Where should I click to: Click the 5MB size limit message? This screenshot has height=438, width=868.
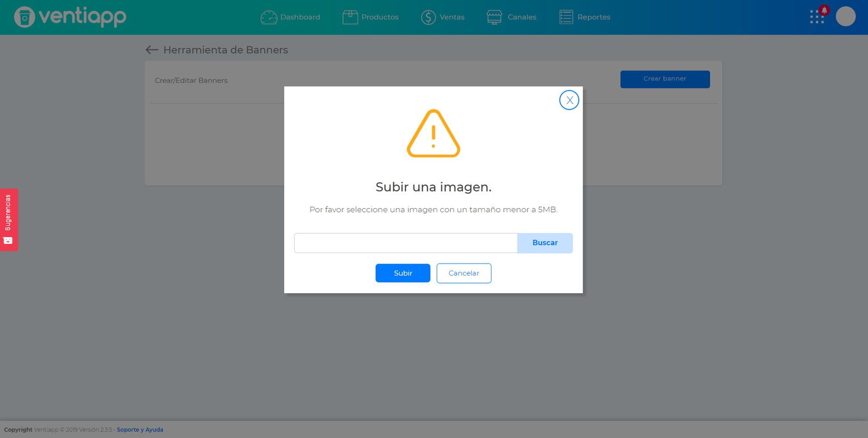[433, 210]
